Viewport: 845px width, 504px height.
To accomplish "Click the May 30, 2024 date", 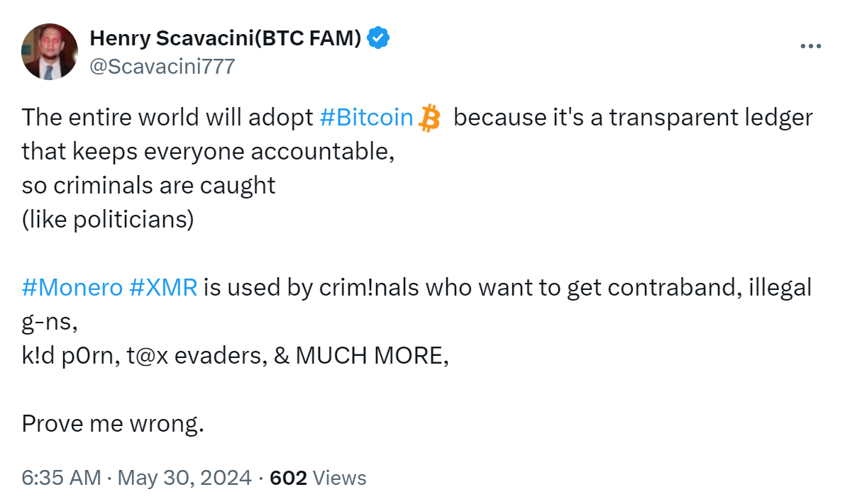I will [184, 478].
